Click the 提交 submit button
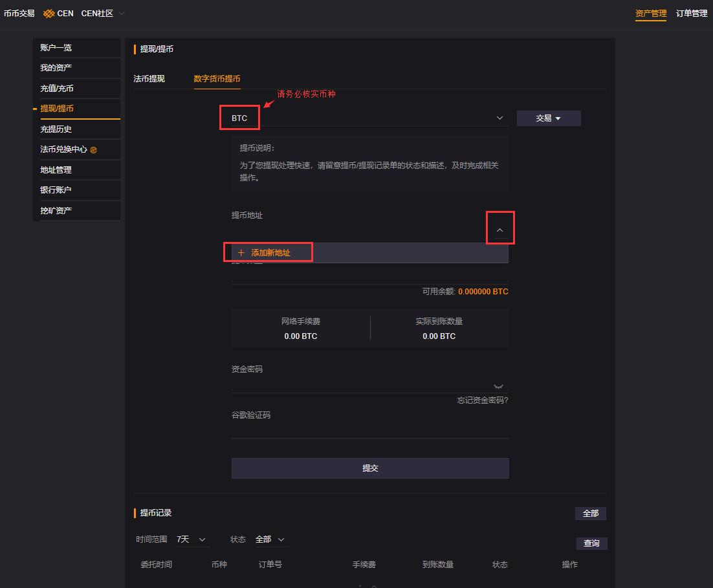This screenshot has height=588, width=713. [x=370, y=468]
